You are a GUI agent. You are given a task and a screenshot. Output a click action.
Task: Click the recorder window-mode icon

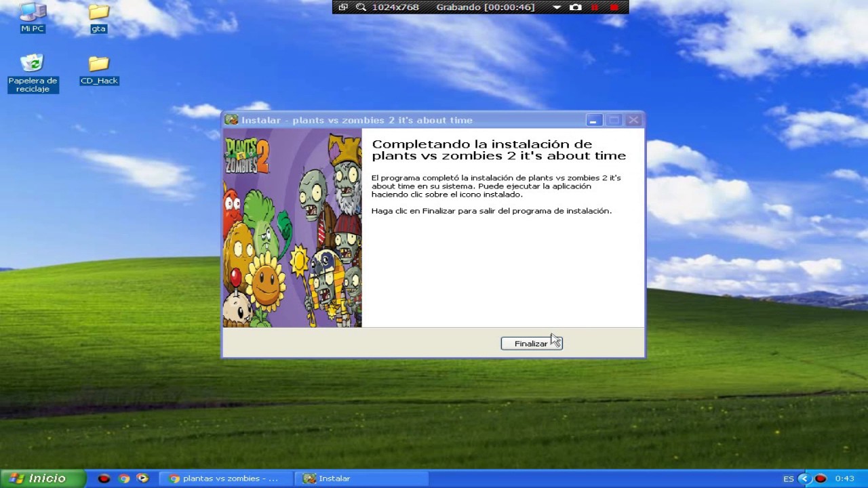point(343,7)
